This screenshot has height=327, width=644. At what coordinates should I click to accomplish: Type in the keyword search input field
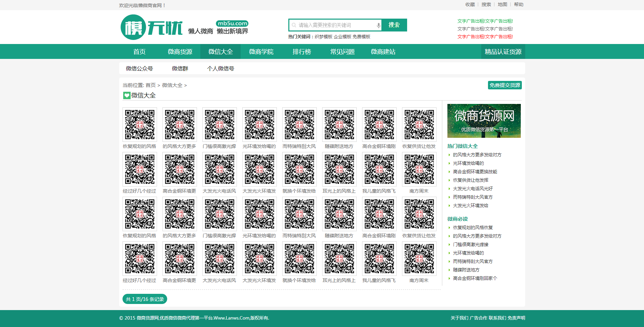tap(335, 25)
